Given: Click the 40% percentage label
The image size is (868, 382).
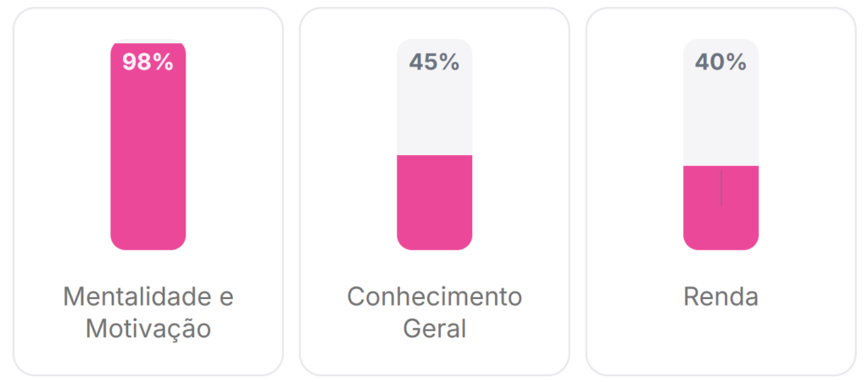Looking at the screenshot, I should click(x=721, y=62).
